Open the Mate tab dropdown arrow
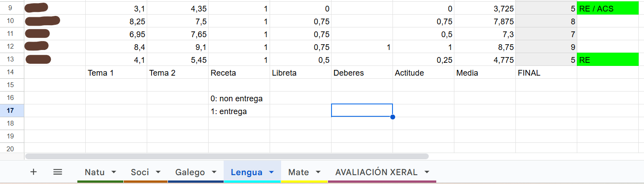644x184 pixels. (x=318, y=172)
